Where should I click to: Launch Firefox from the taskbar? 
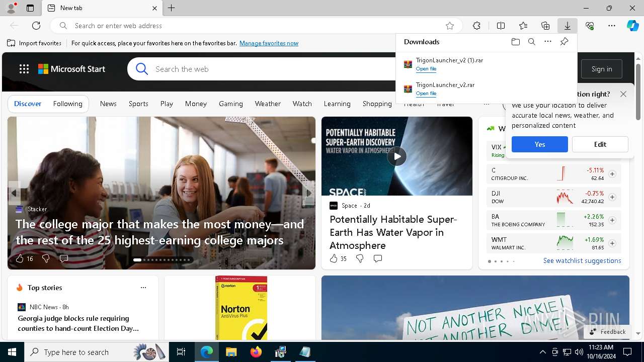[x=256, y=352]
